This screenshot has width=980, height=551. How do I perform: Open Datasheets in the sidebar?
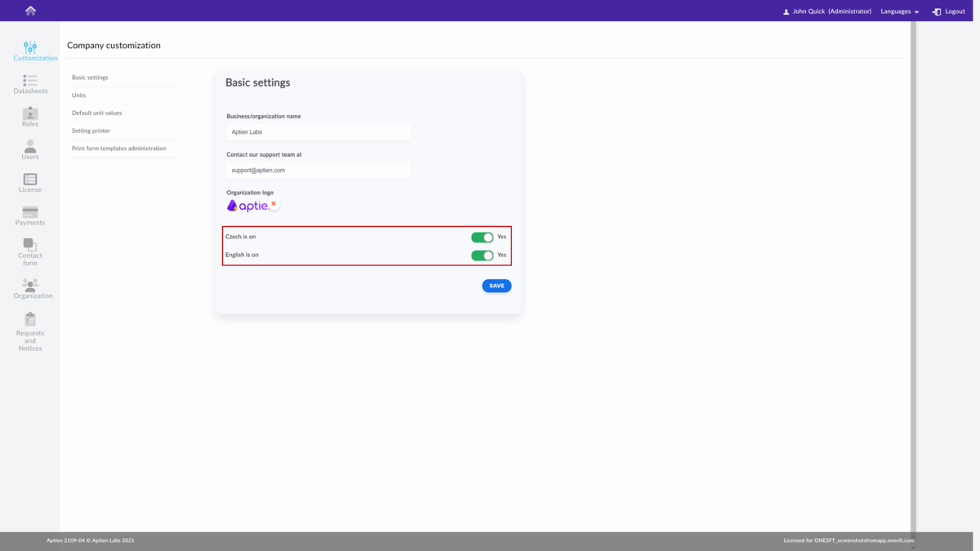pyautogui.click(x=30, y=84)
